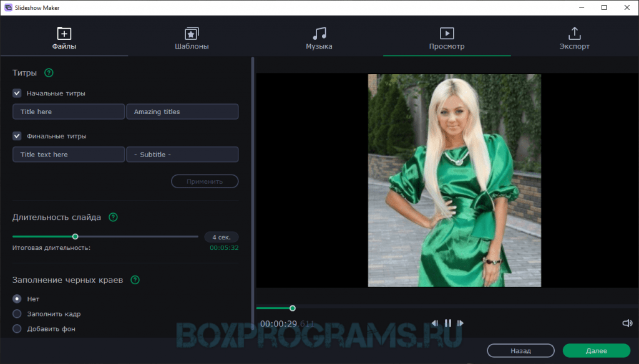639x364 pixels.
Task: Click the preview photo of the slideshow
Action: [x=454, y=180]
